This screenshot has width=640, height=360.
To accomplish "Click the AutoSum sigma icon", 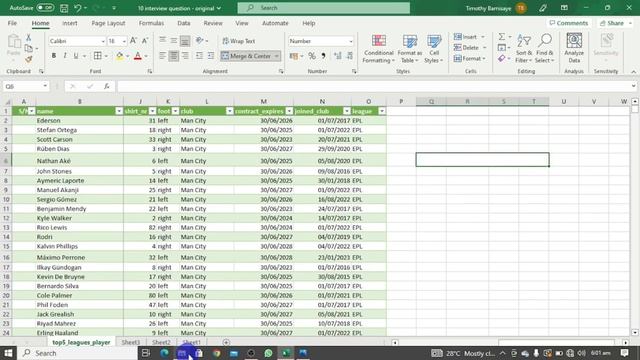I will tap(502, 37).
